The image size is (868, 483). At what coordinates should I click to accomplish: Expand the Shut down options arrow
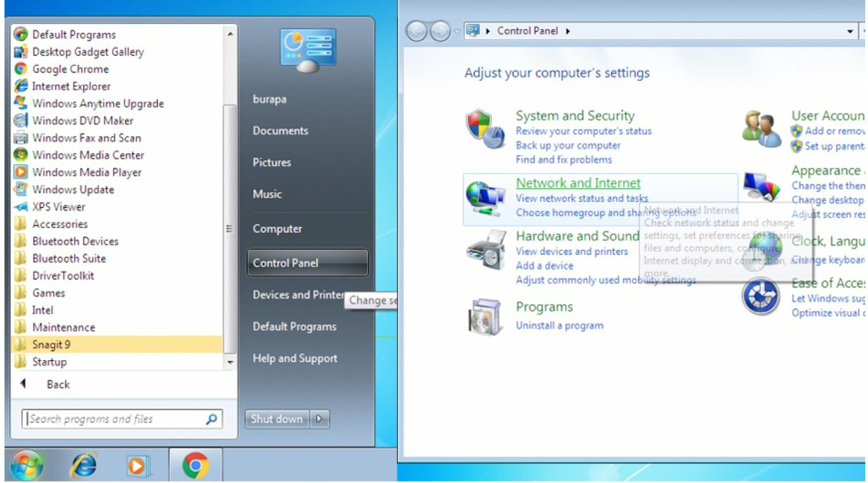(319, 419)
